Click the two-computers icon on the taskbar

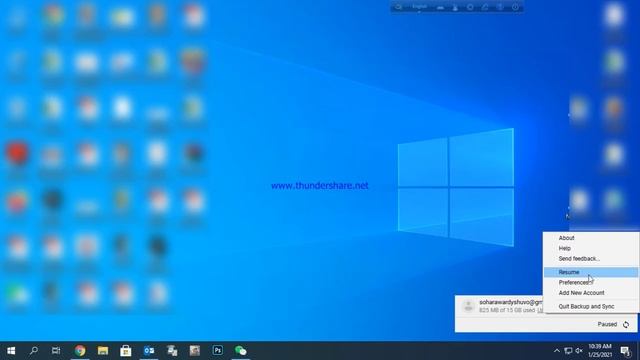[172, 351]
